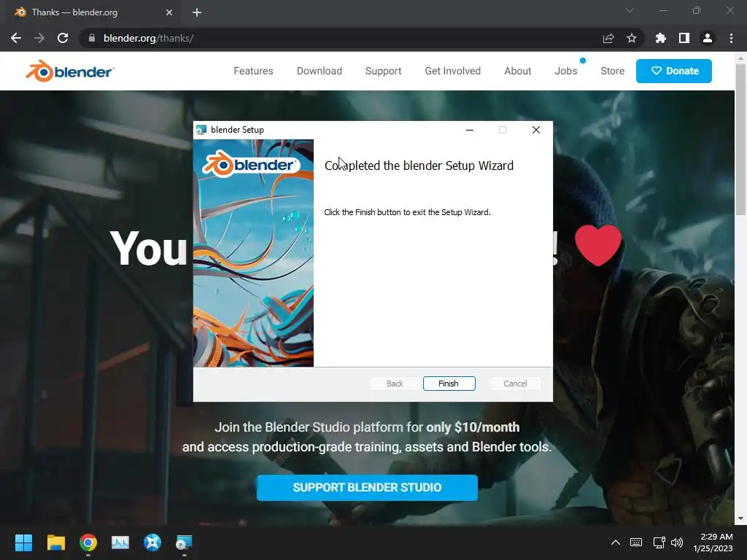The height and width of the screenshot is (560, 747).
Task: Open the Chrome three-dot menu
Action: pyautogui.click(x=731, y=38)
